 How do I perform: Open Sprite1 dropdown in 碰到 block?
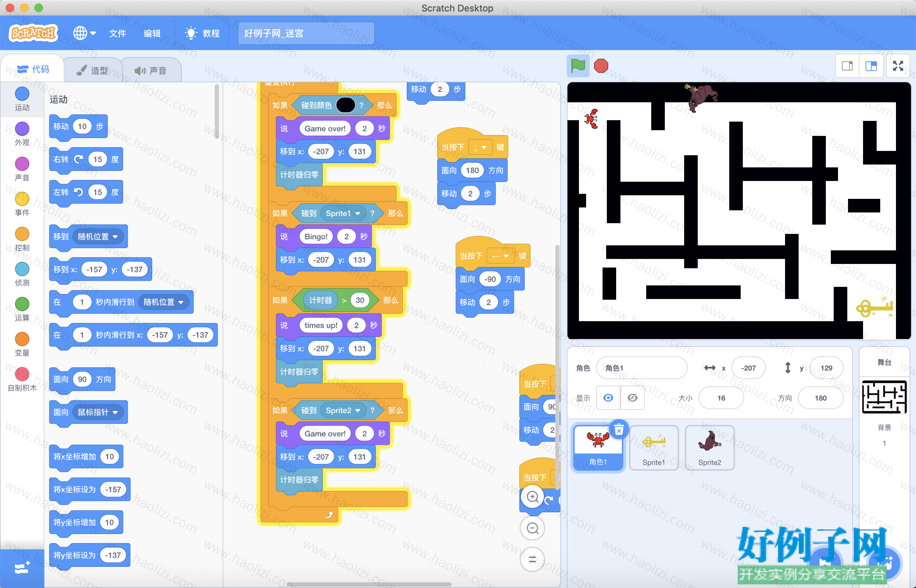point(343,214)
